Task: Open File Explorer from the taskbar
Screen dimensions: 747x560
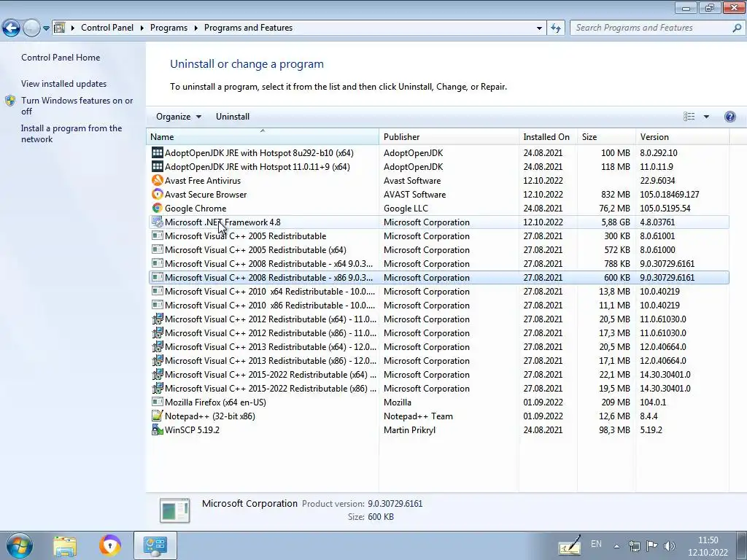Action: (65, 545)
